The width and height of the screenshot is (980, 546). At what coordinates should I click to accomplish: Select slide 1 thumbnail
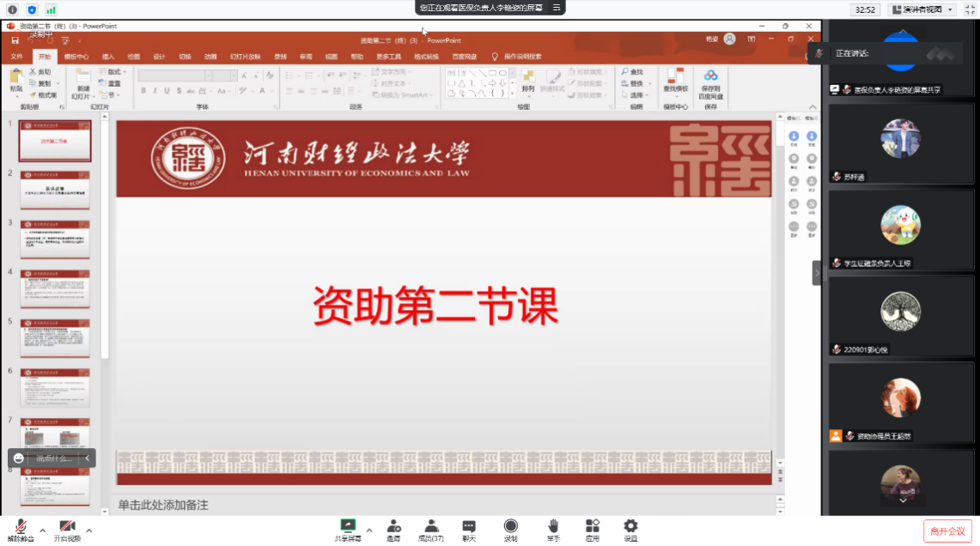[55, 141]
